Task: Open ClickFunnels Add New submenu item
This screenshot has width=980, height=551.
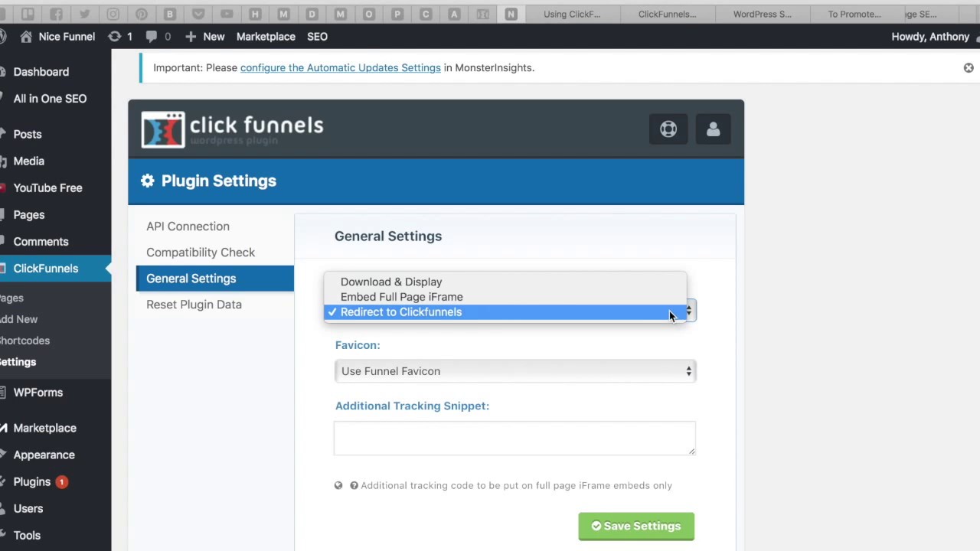Action: coord(18,319)
